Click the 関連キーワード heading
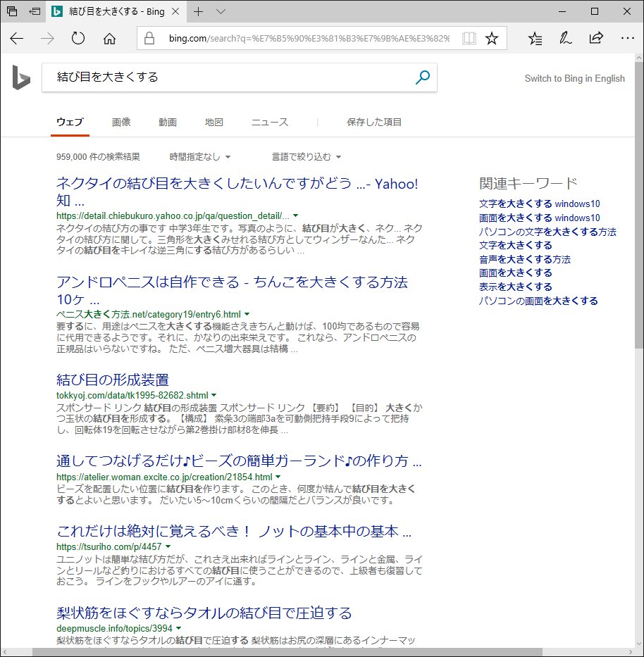 528,183
